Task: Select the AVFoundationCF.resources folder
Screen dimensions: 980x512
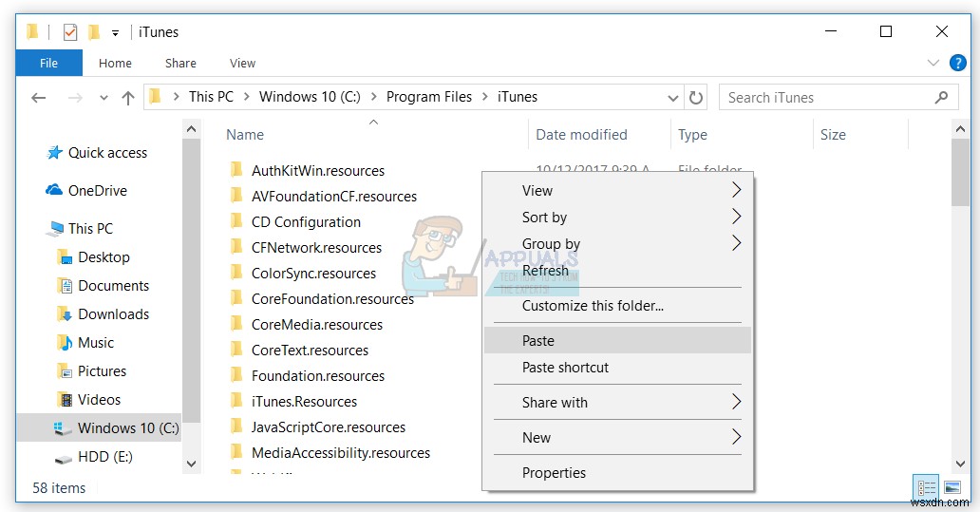Action: 323,197
